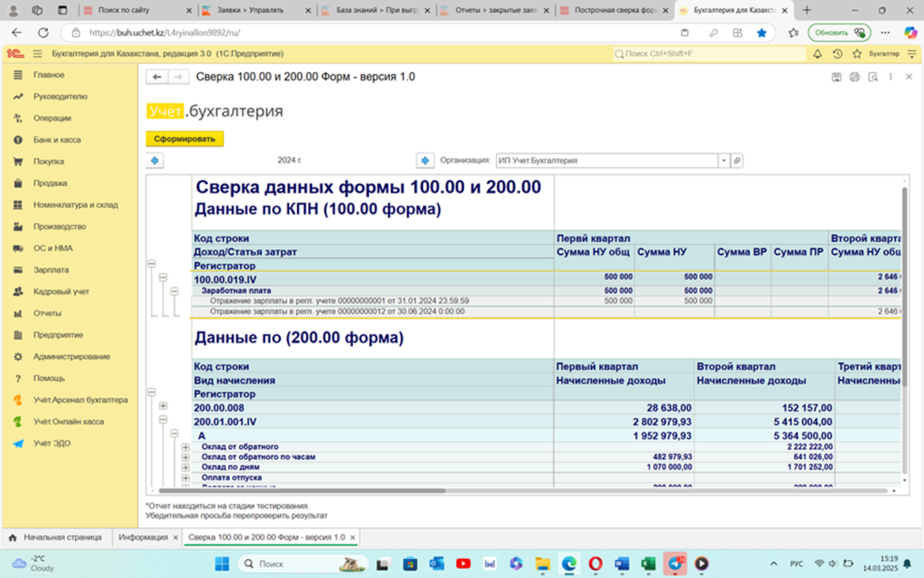Open the Организация dropdown list
The width and height of the screenshot is (924, 578).
point(724,160)
